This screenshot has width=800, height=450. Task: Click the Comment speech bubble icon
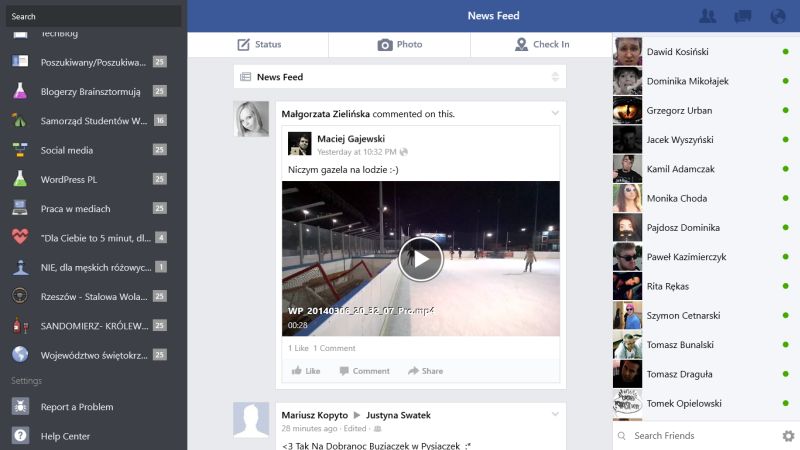(344, 371)
